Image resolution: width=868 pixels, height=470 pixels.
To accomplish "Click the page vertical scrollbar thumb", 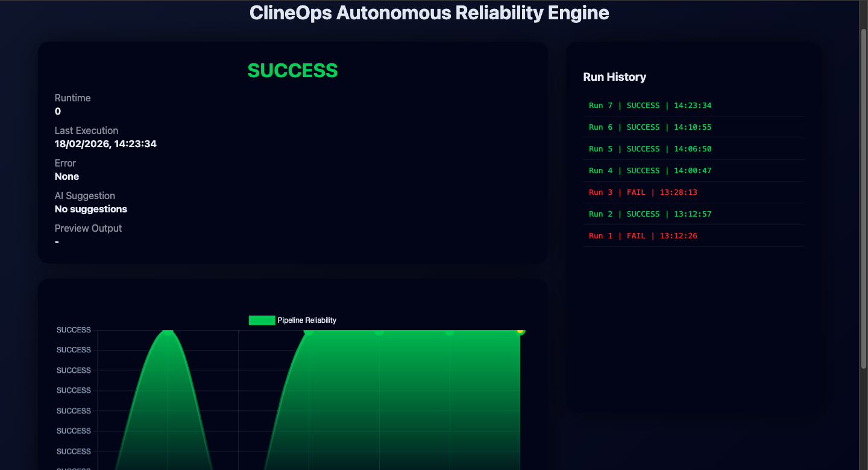I will [x=863, y=198].
